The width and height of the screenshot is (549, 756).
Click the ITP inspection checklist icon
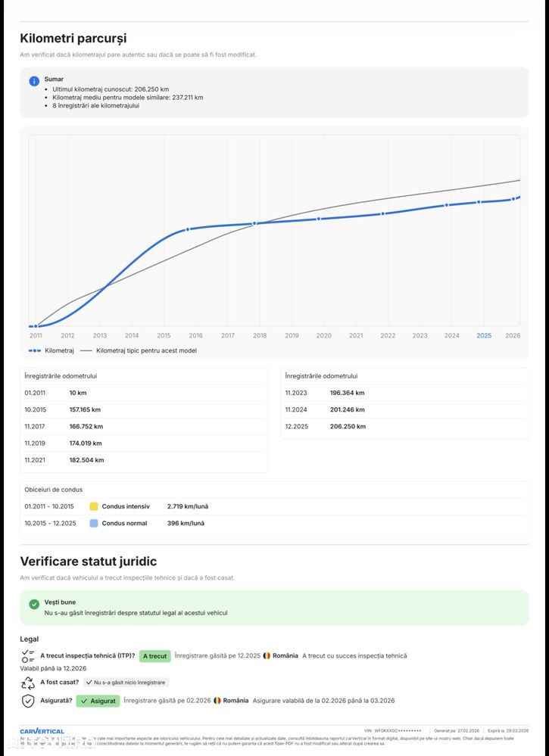tap(28, 655)
